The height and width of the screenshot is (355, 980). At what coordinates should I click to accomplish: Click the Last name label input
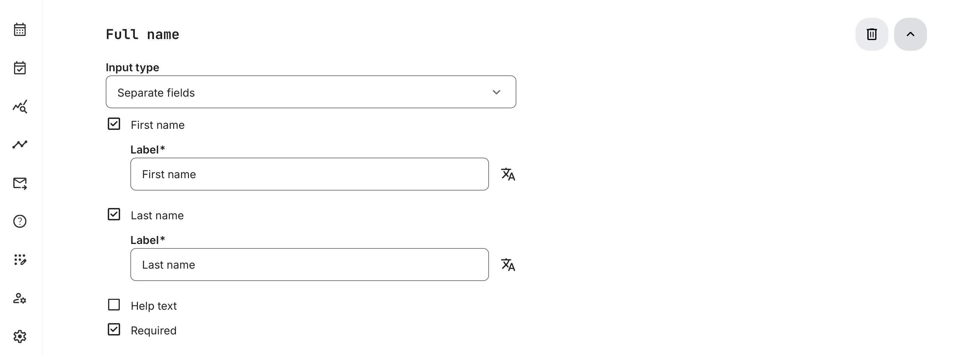pyautogui.click(x=309, y=265)
